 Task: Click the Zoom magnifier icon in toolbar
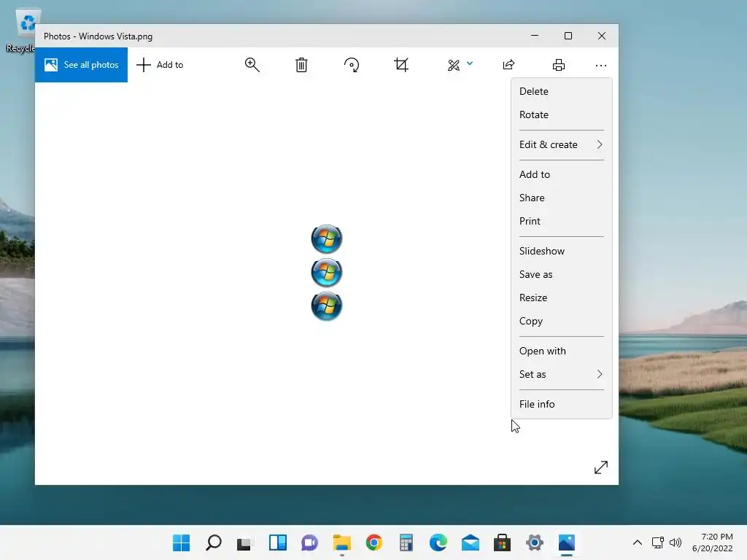[252, 65]
